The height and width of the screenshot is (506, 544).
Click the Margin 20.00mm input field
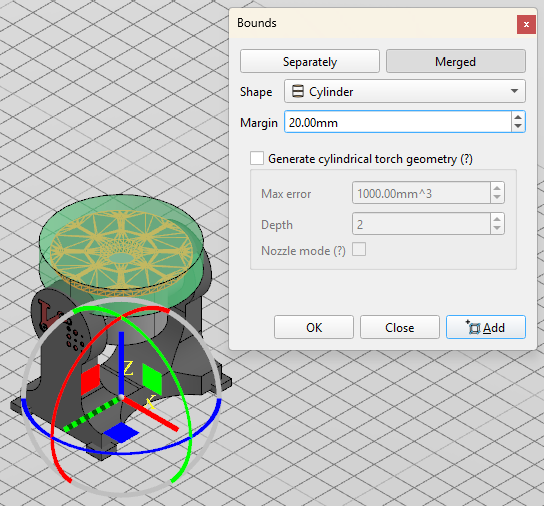tap(398, 122)
